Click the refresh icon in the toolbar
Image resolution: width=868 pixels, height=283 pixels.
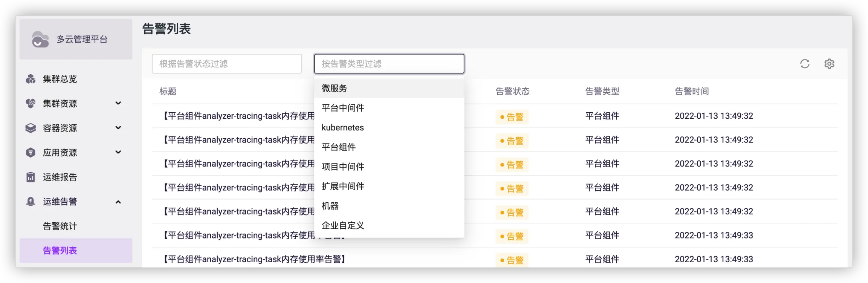(x=805, y=64)
